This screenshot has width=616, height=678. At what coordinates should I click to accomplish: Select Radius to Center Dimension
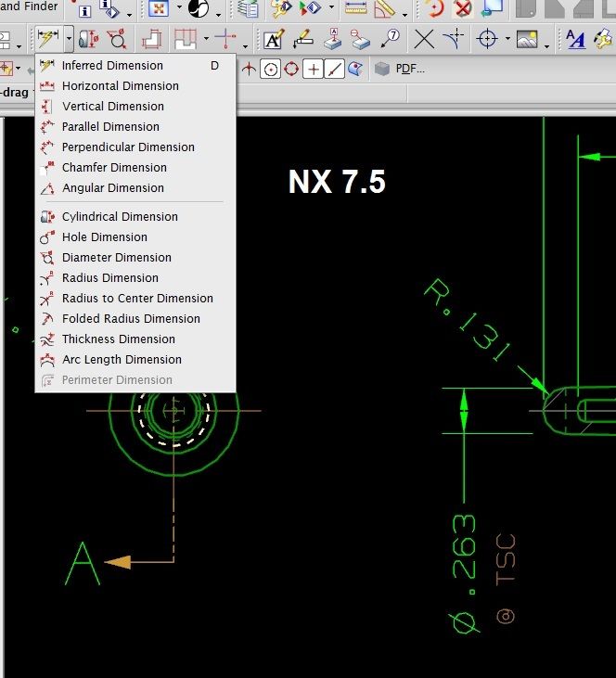(x=135, y=299)
